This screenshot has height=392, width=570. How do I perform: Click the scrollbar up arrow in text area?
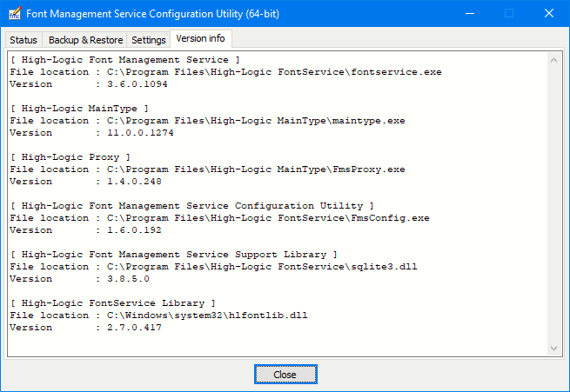[555, 59]
